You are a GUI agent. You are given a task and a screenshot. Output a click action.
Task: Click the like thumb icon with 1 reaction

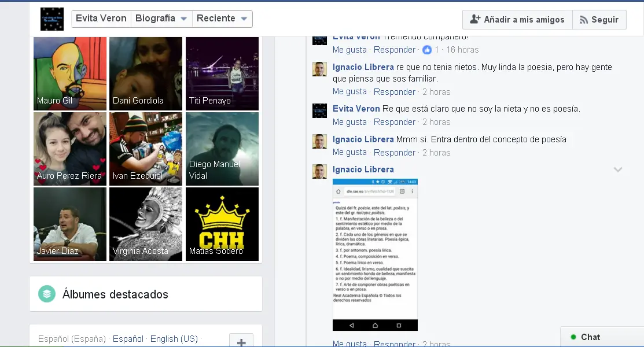tap(427, 50)
